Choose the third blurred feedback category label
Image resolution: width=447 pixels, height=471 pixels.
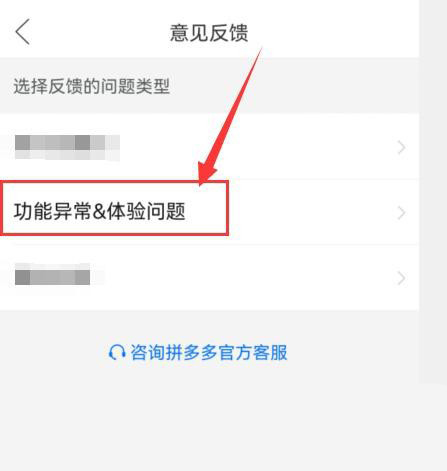(x=52, y=274)
